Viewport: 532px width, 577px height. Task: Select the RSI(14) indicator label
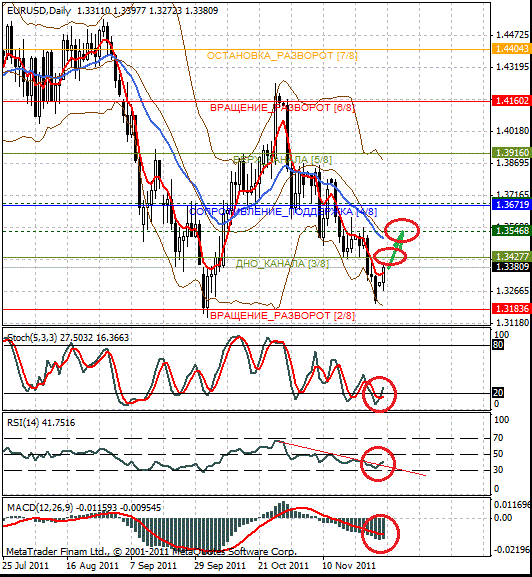pos(22,422)
